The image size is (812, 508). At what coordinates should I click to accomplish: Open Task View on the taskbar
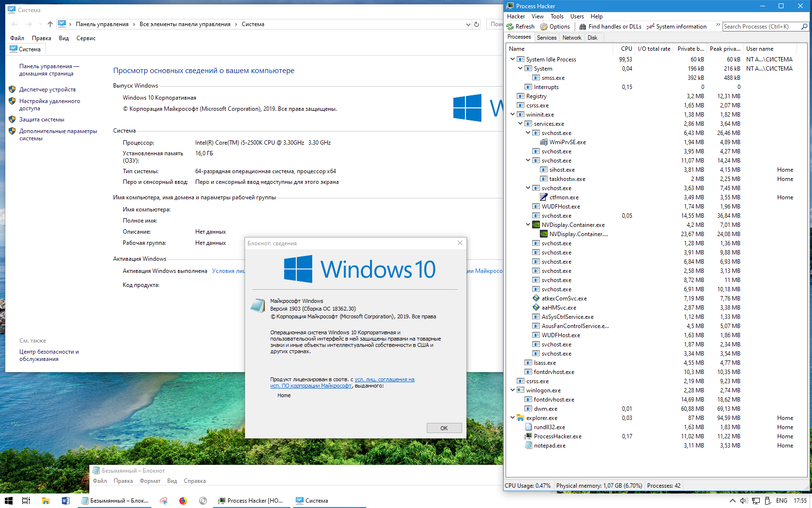[26, 501]
